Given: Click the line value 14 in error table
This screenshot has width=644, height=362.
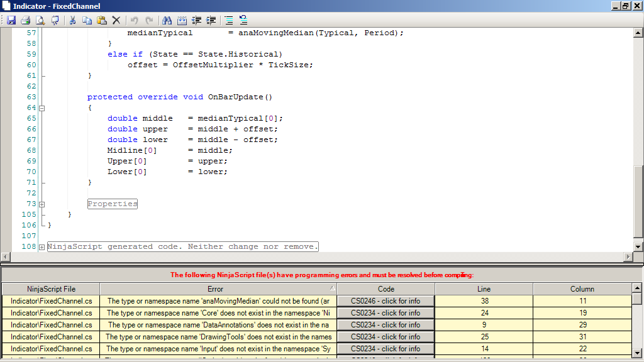Looking at the screenshot, I should click(484, 348).
